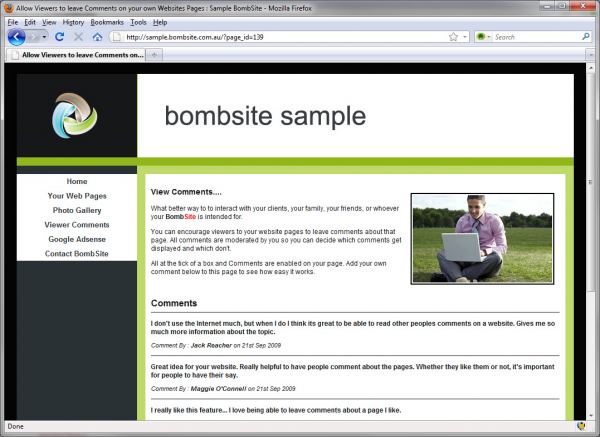Click commenter name Jack Reacher

tap(211, 345)
